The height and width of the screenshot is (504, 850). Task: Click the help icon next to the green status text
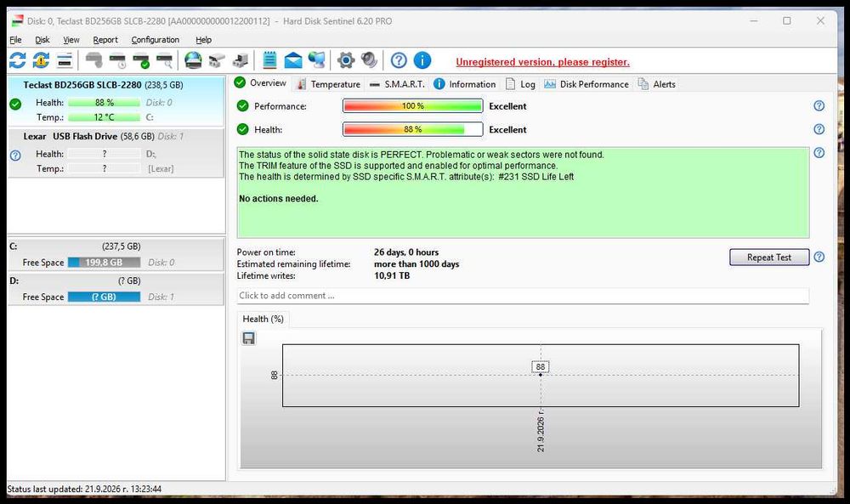(819, 153)
